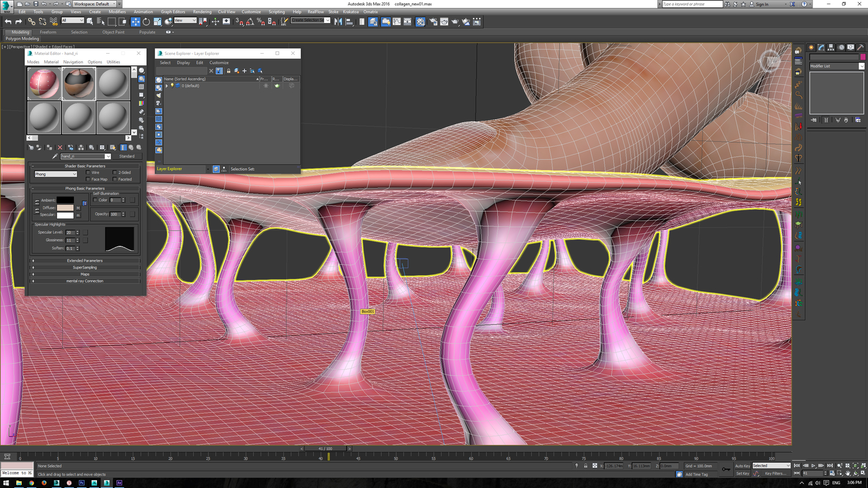The height and width of the screenshot is (488, 868).
Task: Select the Select and Move tool
Action: (x=136, y=22)
